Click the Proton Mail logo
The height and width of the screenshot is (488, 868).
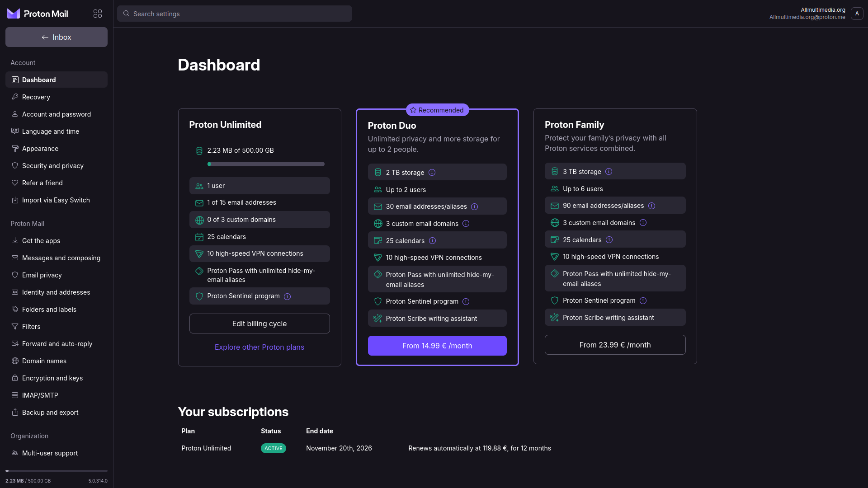[38, 14]
